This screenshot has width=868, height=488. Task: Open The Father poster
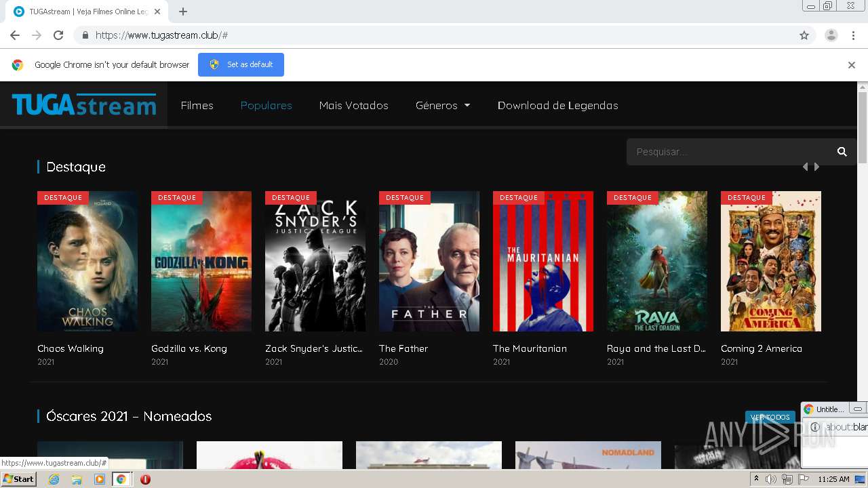429,261
